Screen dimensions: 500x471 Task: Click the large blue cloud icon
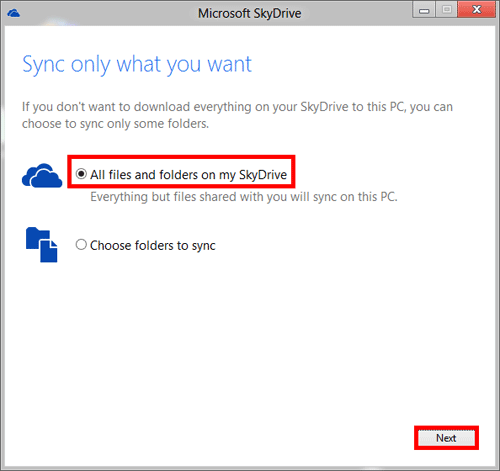click(42, 175)
